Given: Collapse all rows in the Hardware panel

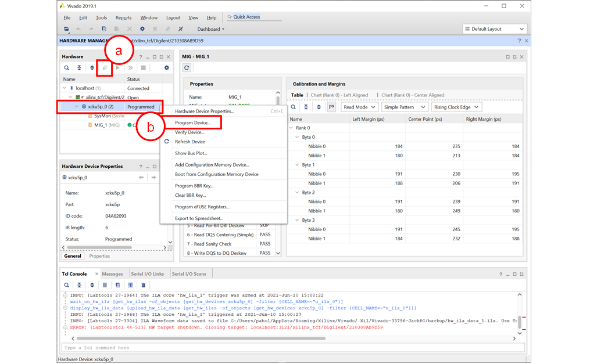Looking at the screenshot, I should pyautogui.click(x=80, y=68).
